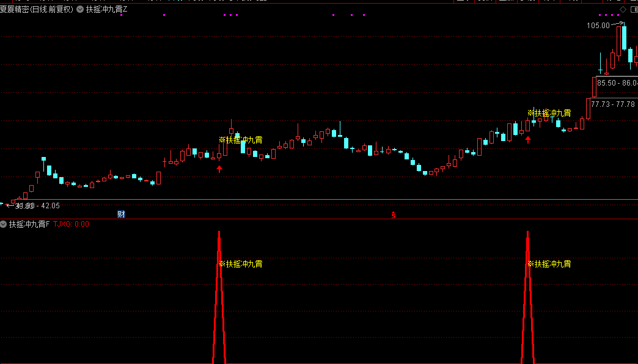
Task: Open the main chart indicator dropdown circle
Action: pos(80,9)
